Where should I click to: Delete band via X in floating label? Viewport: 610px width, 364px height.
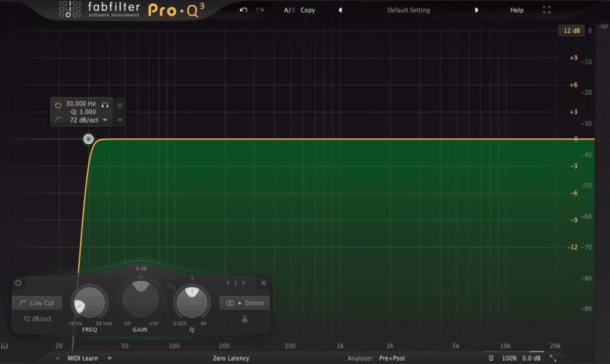pos(120,105)
